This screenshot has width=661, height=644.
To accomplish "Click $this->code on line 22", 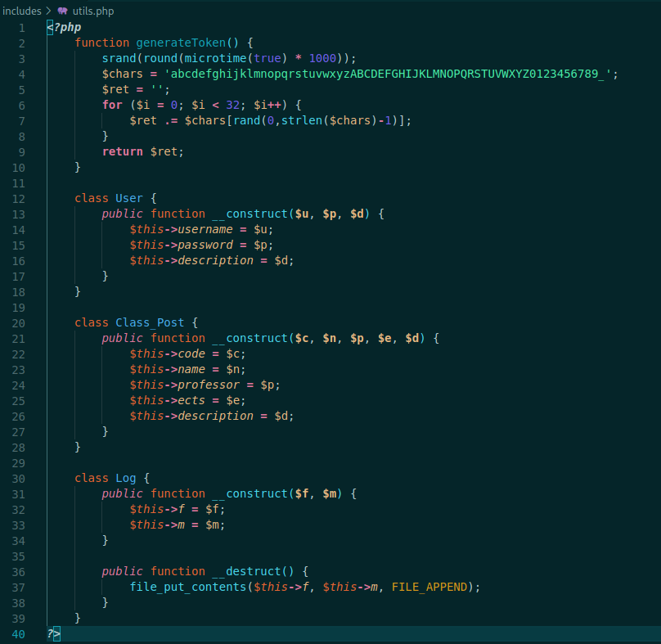I will coord(168,354).
